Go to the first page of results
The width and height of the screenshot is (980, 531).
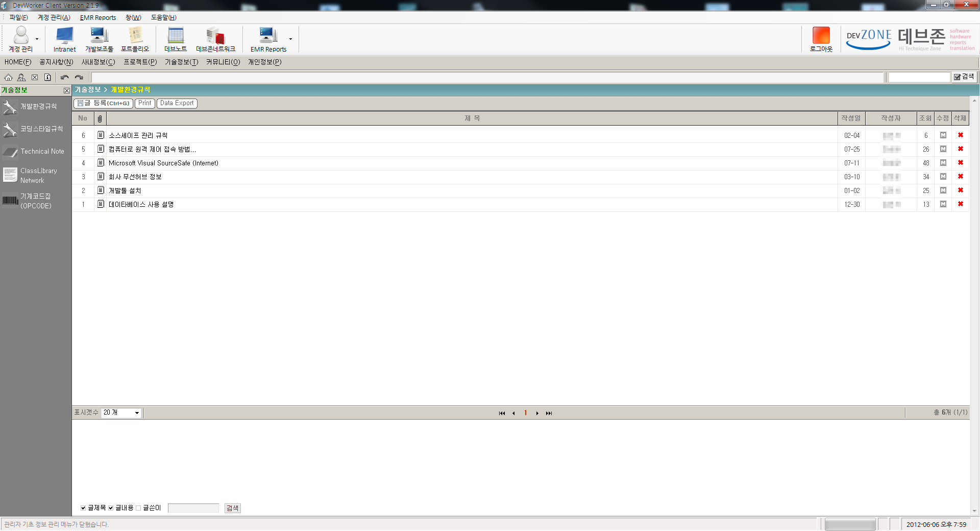(x=502, y=413)
